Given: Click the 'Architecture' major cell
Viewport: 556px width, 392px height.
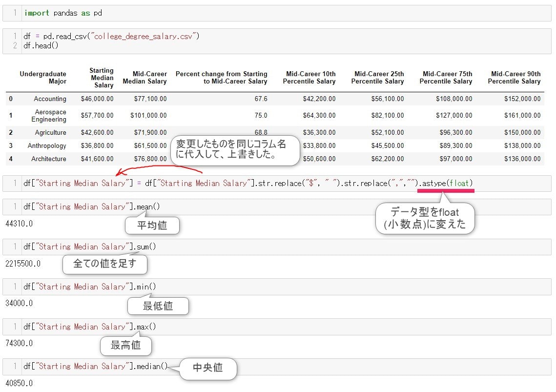Looking at the screenshot, I should (x=49, y=159).
